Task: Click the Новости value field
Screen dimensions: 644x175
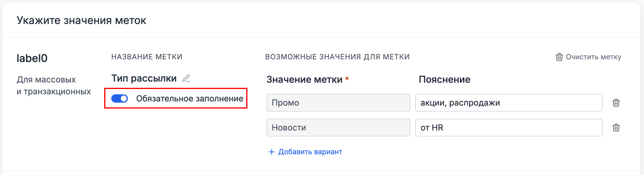Action: tap(338, 128)
